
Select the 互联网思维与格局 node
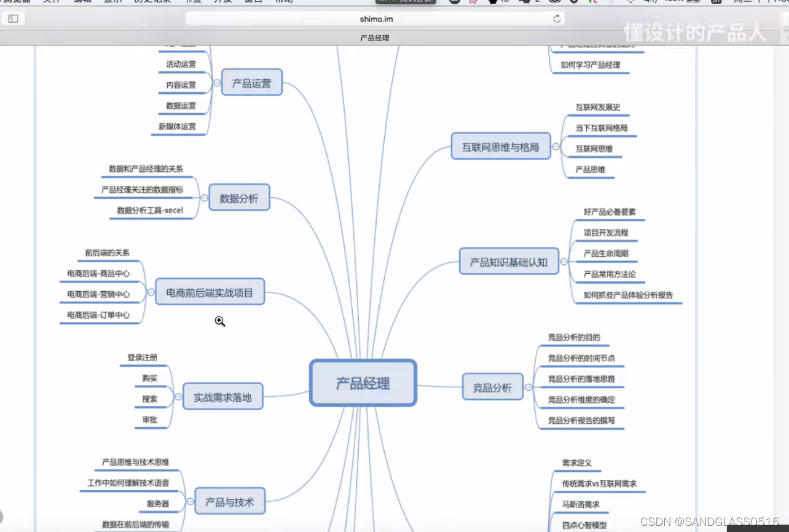pos(500,147)
